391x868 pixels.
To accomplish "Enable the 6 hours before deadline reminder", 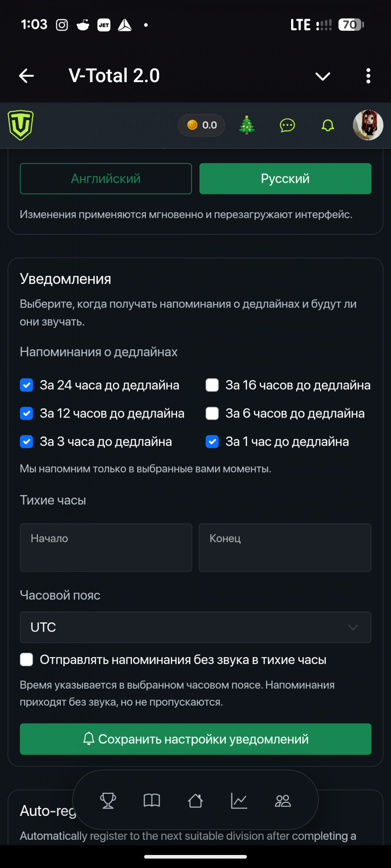I will [x=212, y=413].
